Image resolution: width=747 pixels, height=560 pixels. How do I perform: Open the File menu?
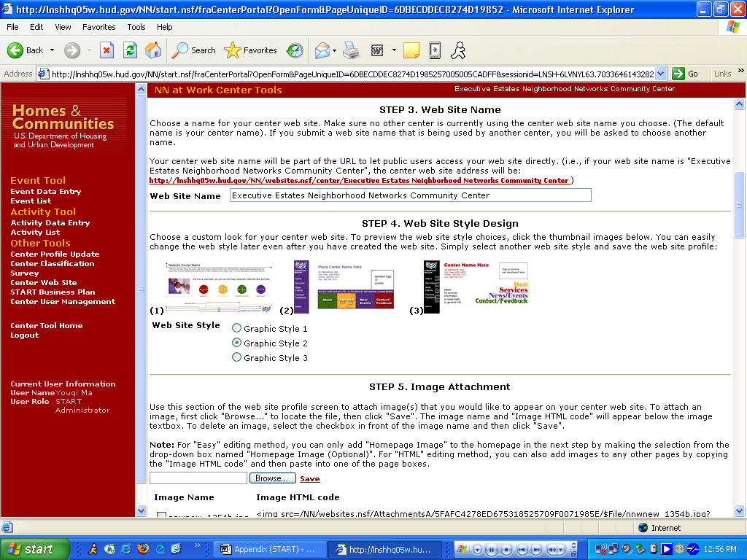click(x=12, y=27)
